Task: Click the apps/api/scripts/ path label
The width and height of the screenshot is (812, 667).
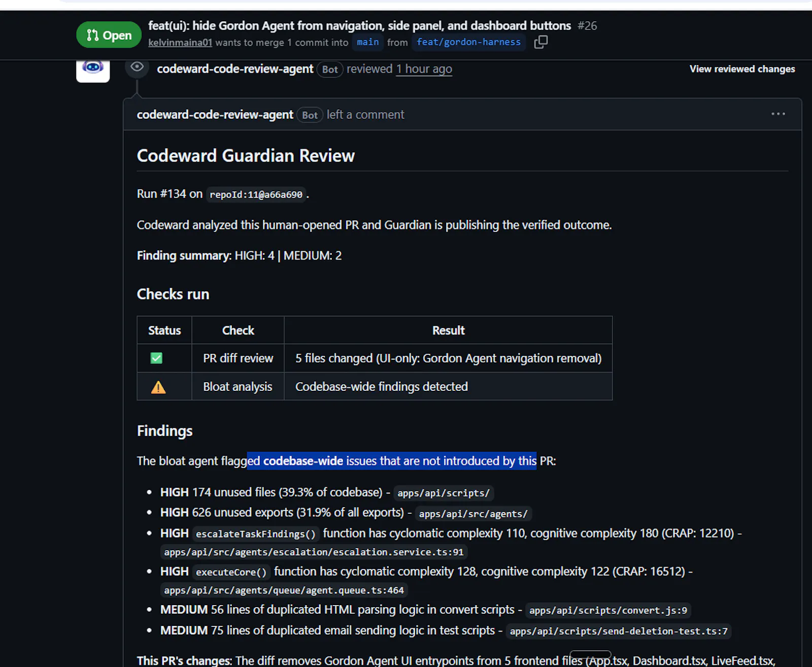Action: point(444,493)
